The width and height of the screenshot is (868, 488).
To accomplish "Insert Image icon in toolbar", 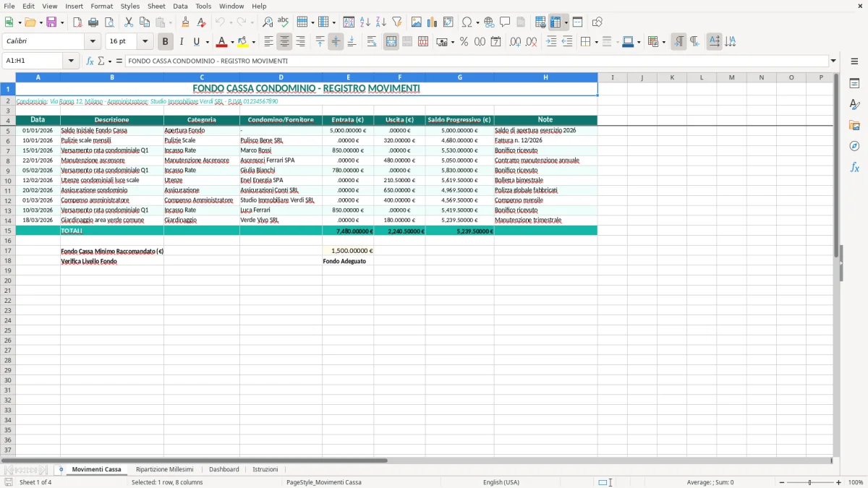I will [417, 22].
